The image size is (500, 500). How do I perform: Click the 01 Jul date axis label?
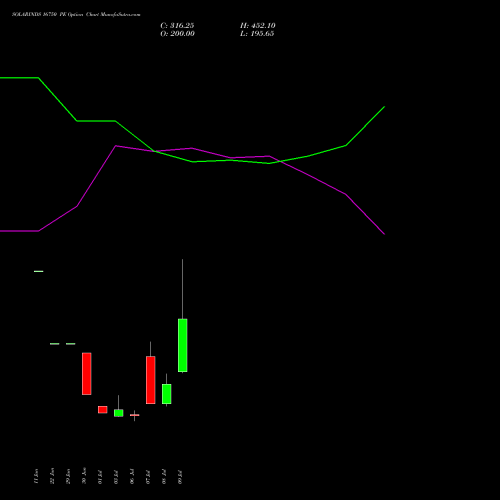[x=100, y=477]
